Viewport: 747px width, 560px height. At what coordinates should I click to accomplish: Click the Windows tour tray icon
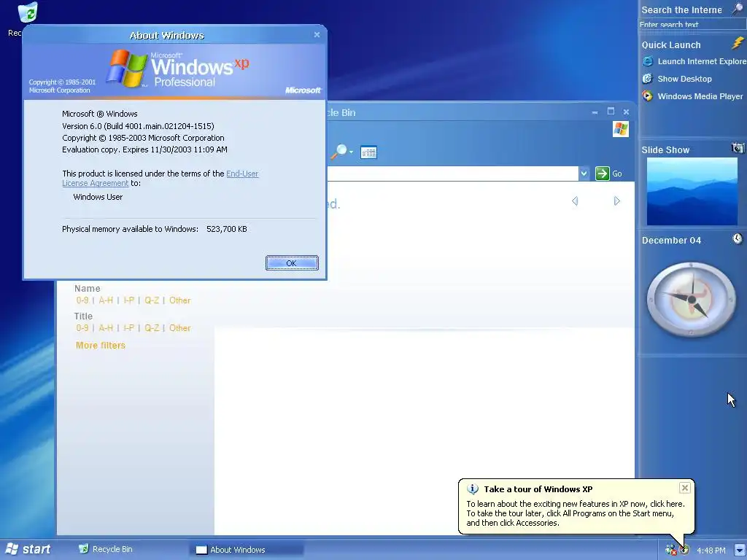point(684,550)
